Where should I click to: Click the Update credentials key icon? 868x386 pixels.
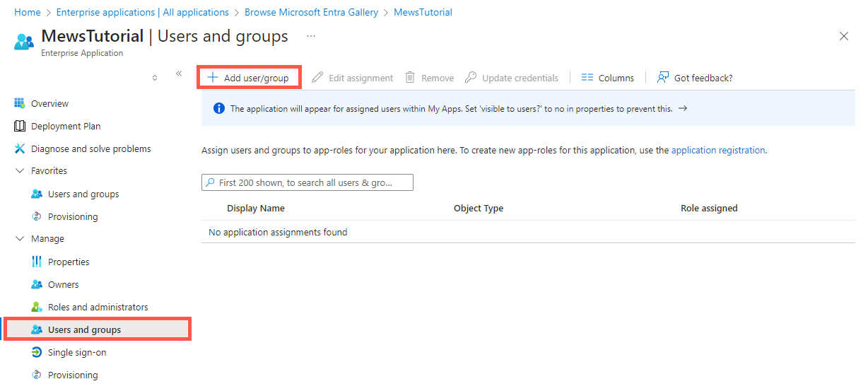tap(471, 78)
